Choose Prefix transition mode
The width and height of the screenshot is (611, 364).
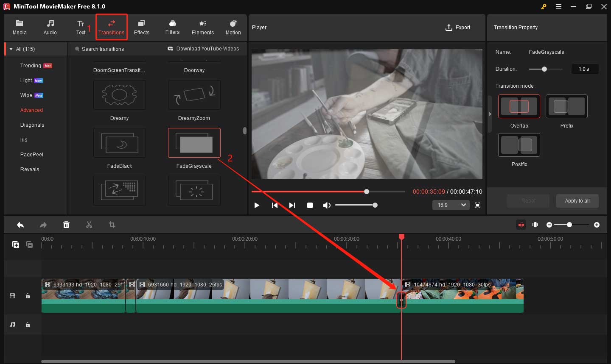(566, 106)
